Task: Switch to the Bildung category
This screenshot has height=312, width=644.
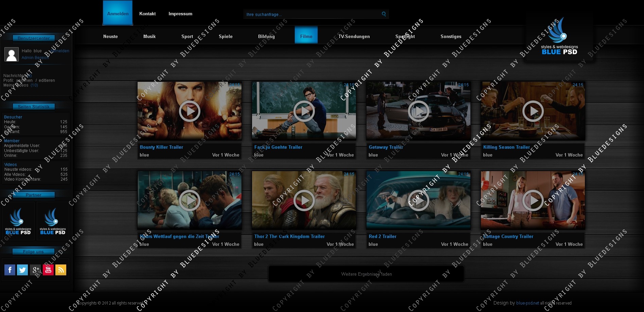Action: tap(266, 36)
